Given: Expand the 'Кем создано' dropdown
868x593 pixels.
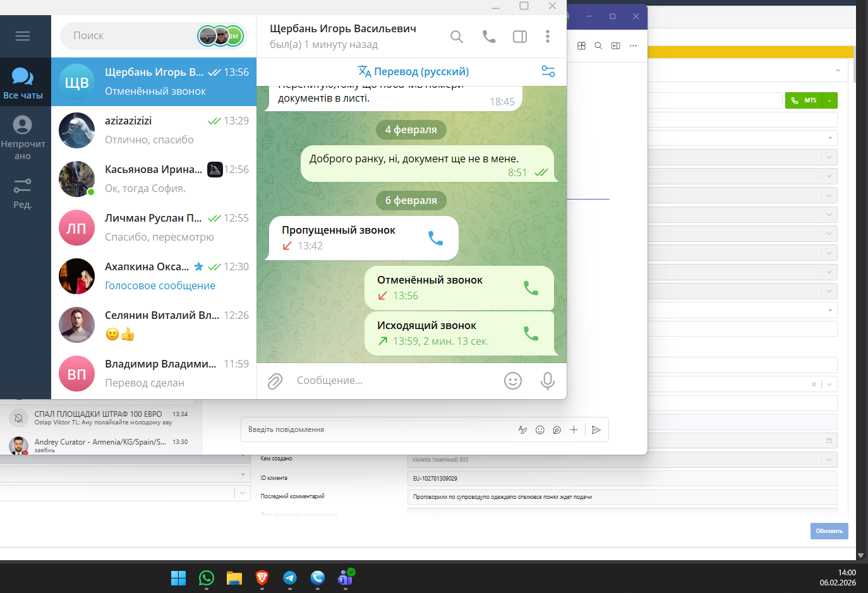Looking at the screenshot, I should click(829, 460).
